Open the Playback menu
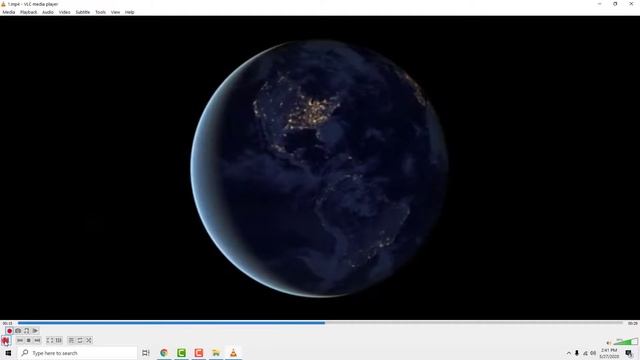Screen dimensions: 640x360 coord(29,12)
